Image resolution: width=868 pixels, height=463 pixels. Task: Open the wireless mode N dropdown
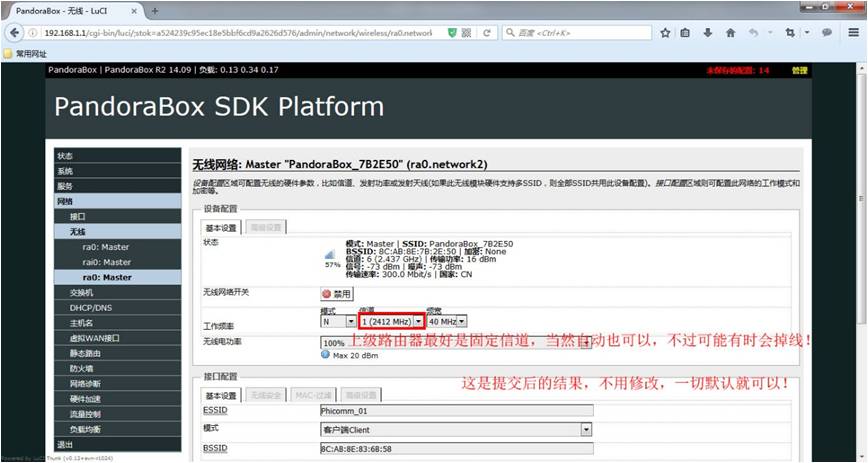click(x=338, y=321)
